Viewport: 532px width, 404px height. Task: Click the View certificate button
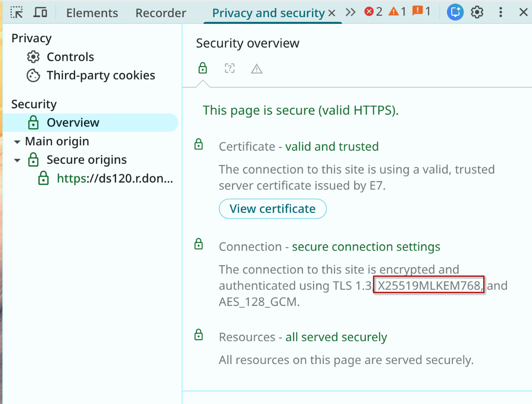point(272,209)
